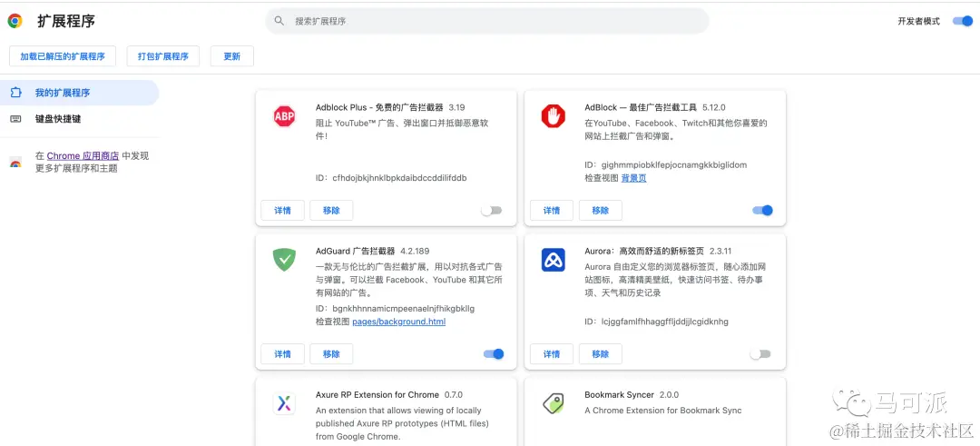Click the 更新 button
The image size is (980, 446).
click(232, 55)
